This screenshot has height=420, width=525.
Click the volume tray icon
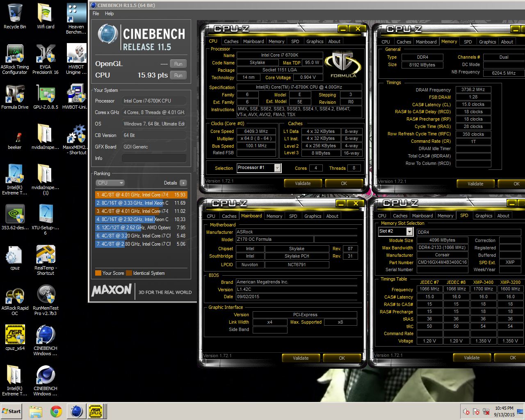(x=466, y=411)
